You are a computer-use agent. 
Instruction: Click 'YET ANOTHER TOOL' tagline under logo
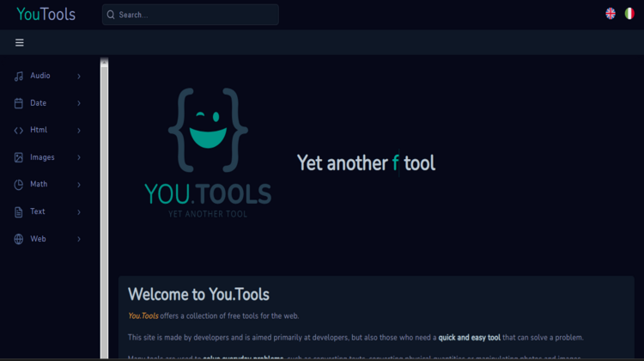coord(208,214)
